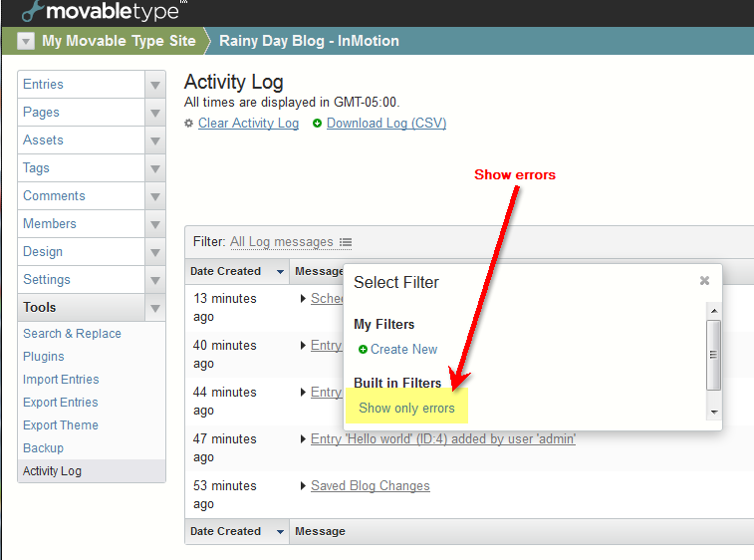Expand the Assets submenu arrow
Viewport: 754px width, 560px height.
point(154,140)
